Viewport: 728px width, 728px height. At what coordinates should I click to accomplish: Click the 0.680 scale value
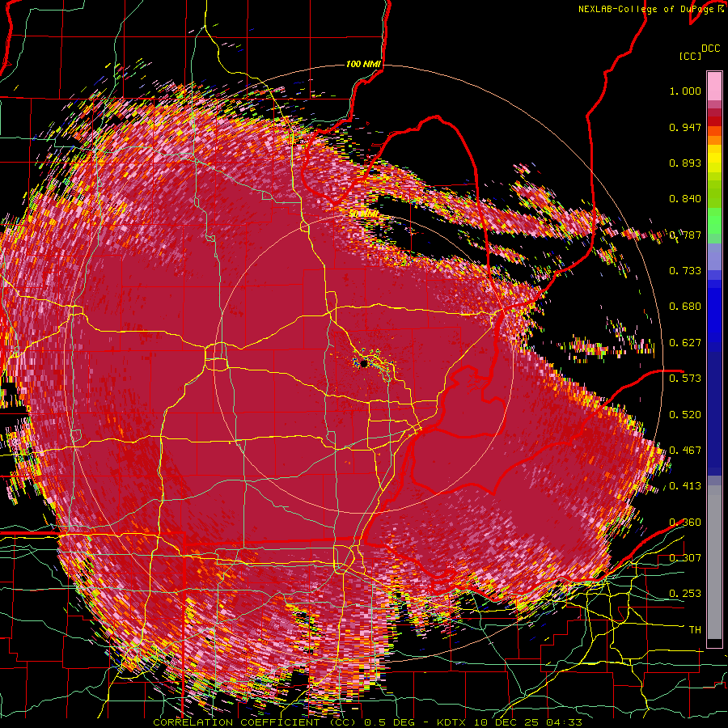click(x=685, y=307)
